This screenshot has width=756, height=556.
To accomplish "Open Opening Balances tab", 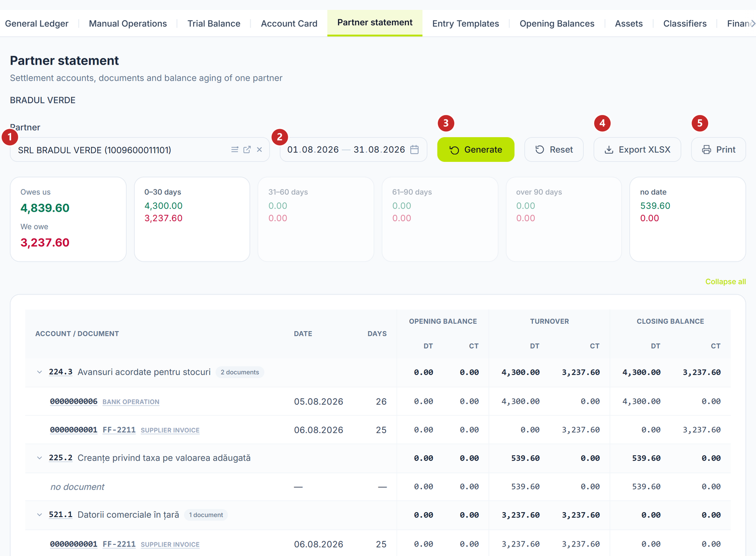I will pos(557,24).
